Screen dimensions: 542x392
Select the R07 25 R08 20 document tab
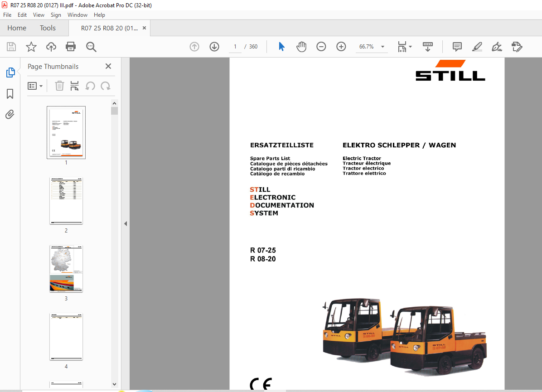pyautogui.click(x=109, y=28)
